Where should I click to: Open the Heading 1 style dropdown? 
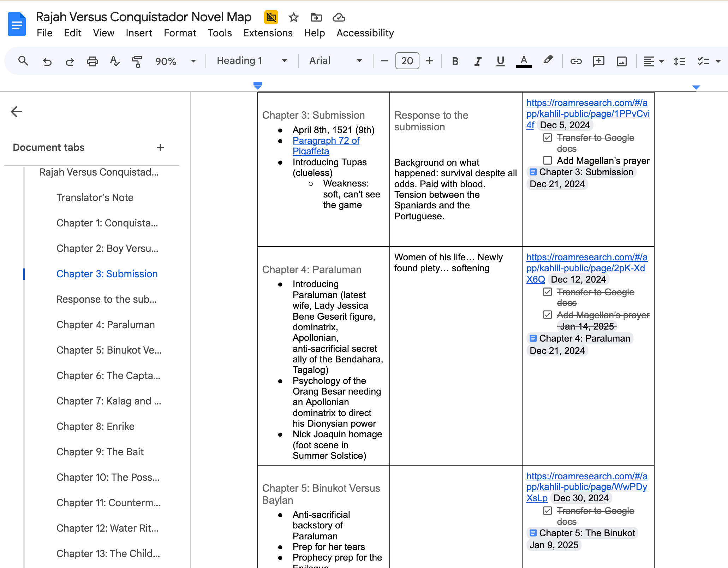[x=252, y=61]
